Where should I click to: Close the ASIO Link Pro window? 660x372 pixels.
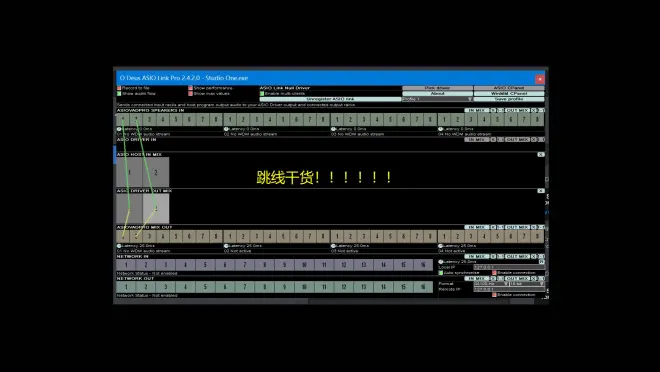click(x=540, y=79)
